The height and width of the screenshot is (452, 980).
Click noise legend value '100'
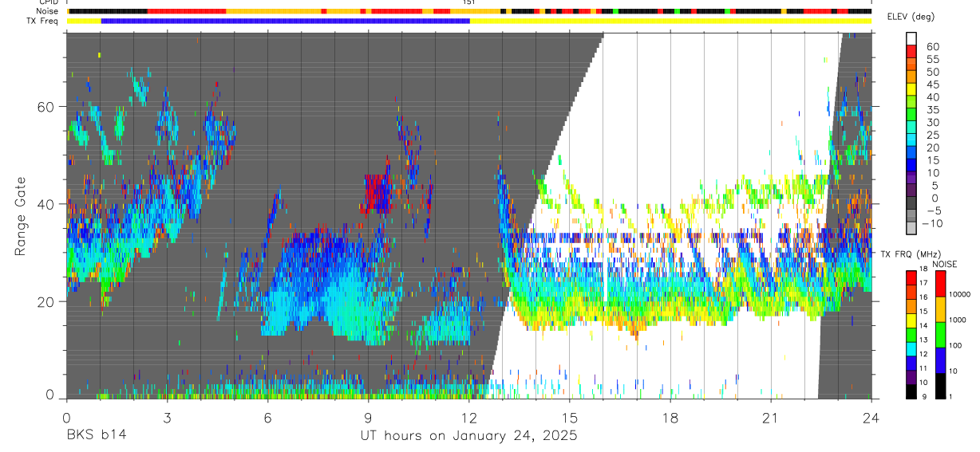[955, 345]
